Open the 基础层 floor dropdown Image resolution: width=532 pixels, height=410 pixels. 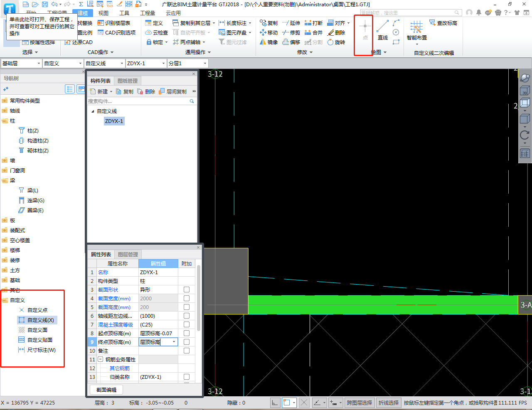pos(21,63)
